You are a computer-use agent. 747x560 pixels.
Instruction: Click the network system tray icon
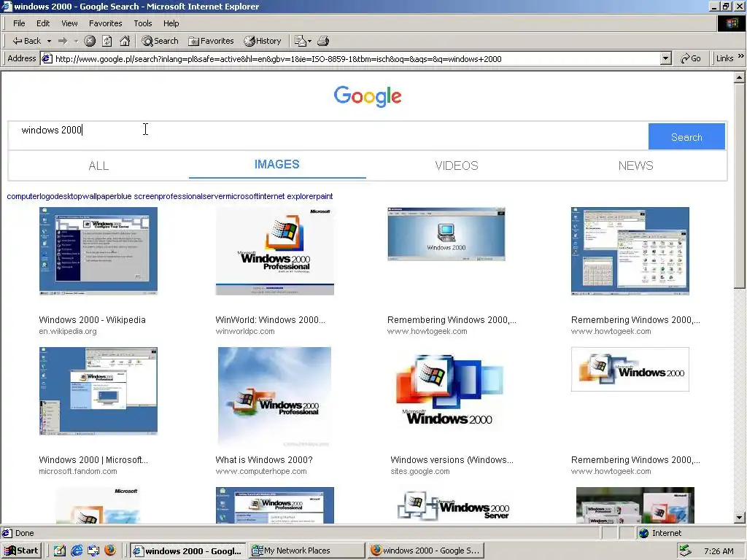(685, 551)
